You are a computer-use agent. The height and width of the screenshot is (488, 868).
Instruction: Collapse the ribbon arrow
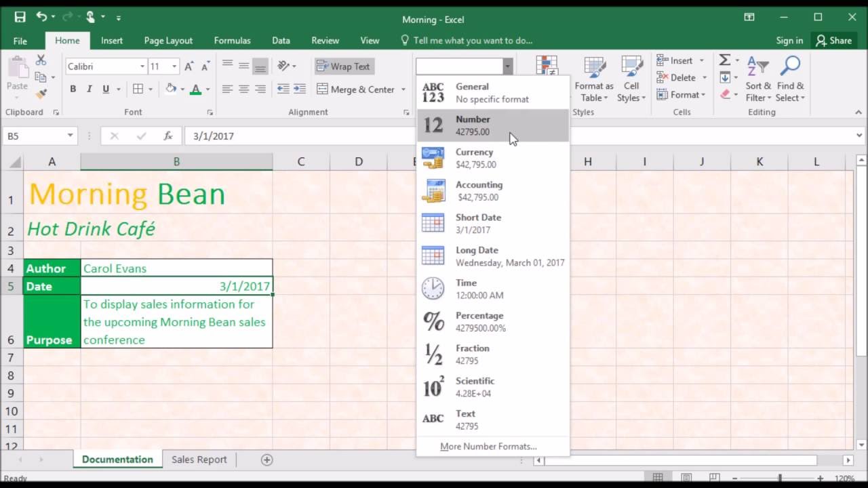[859, 113]
